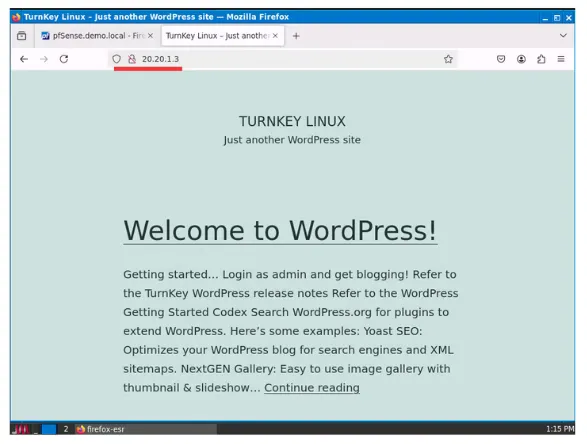Open a new tab with plus button
Image resolution: width=587 pixels, height=444 pixels.
point(296,36)
